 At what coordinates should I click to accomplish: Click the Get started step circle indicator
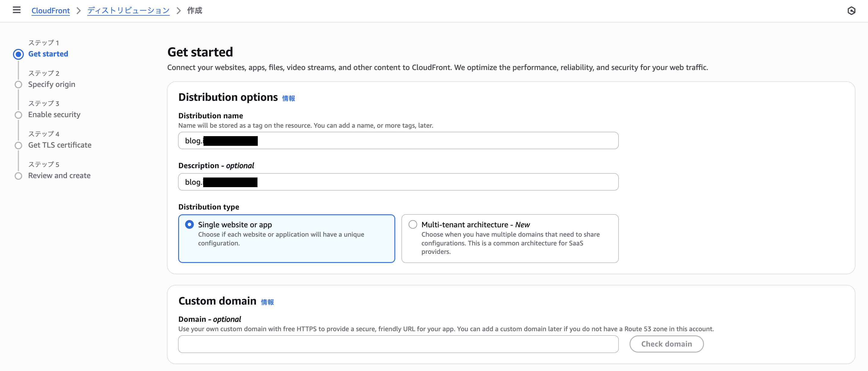[x=18, y=54]
